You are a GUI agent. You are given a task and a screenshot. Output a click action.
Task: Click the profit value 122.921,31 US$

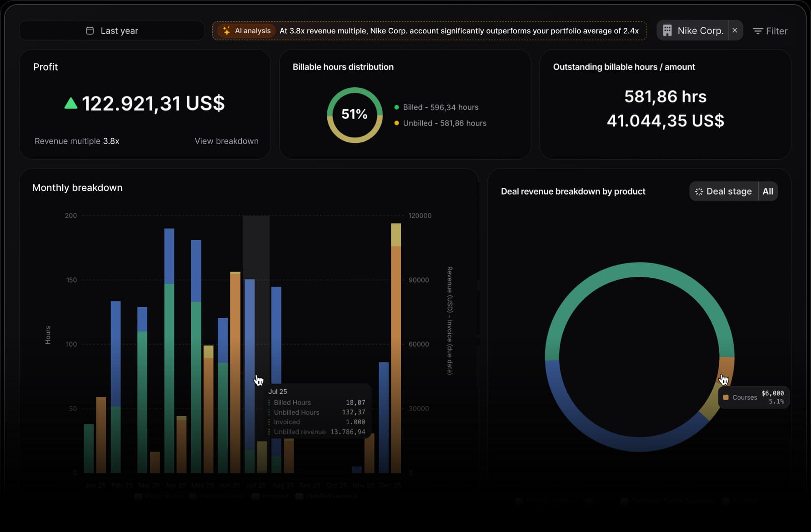coord(153,103)
